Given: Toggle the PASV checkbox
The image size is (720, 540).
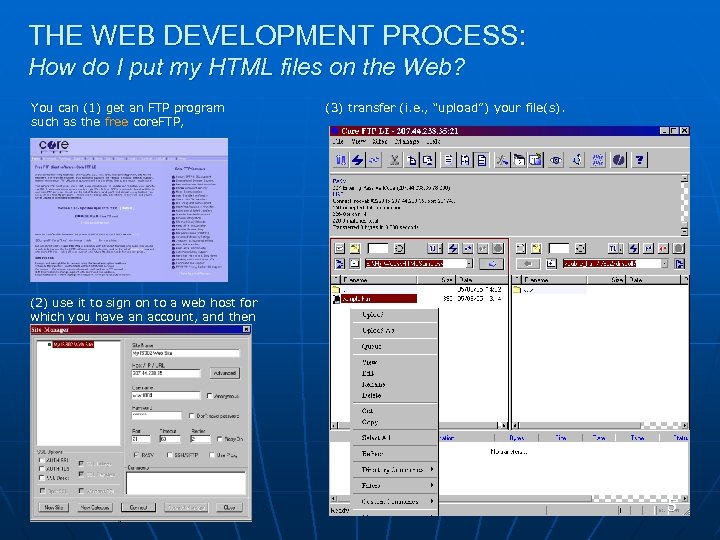Looking at the screenshot, I should (136, 455).
